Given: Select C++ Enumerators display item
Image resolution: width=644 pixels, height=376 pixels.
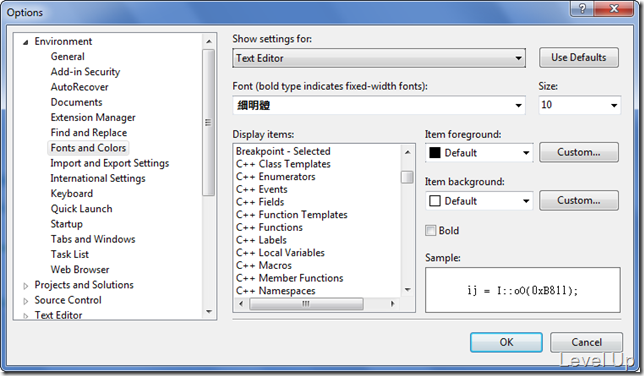Looking at the screenshot, I should click(276, 177).
